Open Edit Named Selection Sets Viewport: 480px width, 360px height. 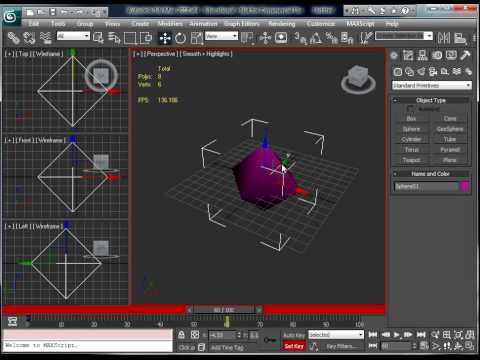point(366,38)
